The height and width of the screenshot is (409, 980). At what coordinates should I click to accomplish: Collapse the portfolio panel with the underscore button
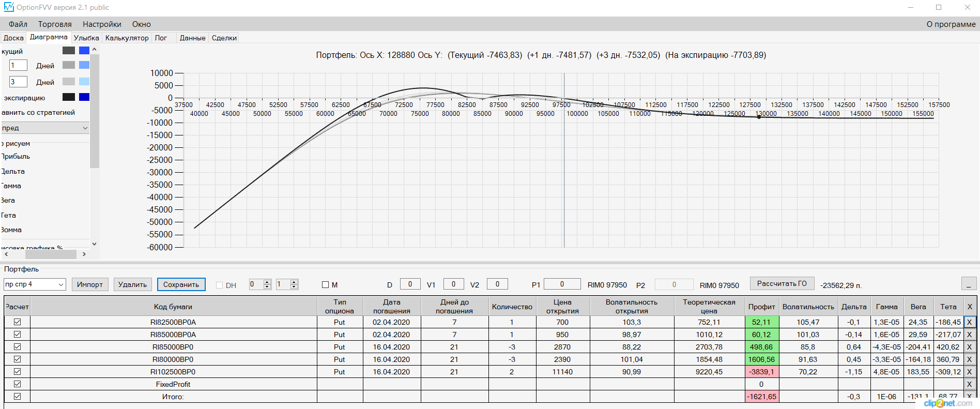pyautogui.click(x=969, y=283)
